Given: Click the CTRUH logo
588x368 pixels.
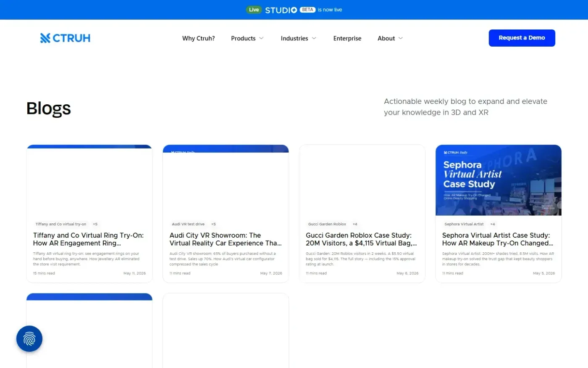Looking at the screenshot, I should 65,38.
